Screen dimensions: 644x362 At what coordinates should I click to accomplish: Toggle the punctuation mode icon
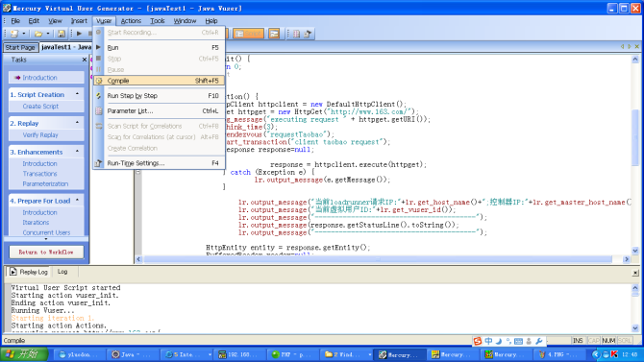[x=508, y=341]
